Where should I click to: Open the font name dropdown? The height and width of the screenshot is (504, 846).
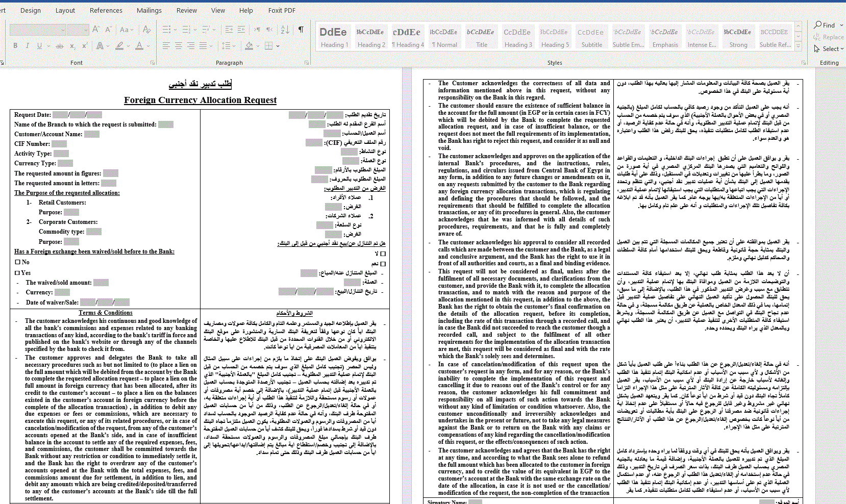point(63,30)
